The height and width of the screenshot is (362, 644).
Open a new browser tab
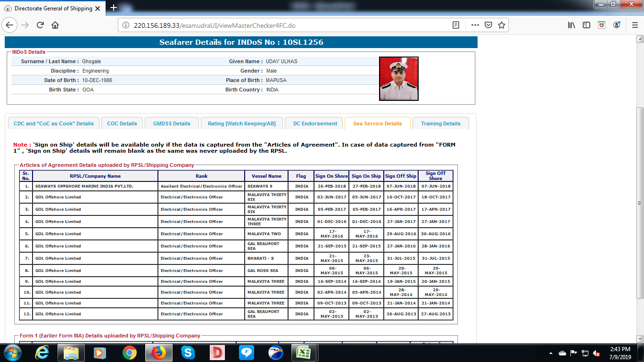[x=113, y=8]
